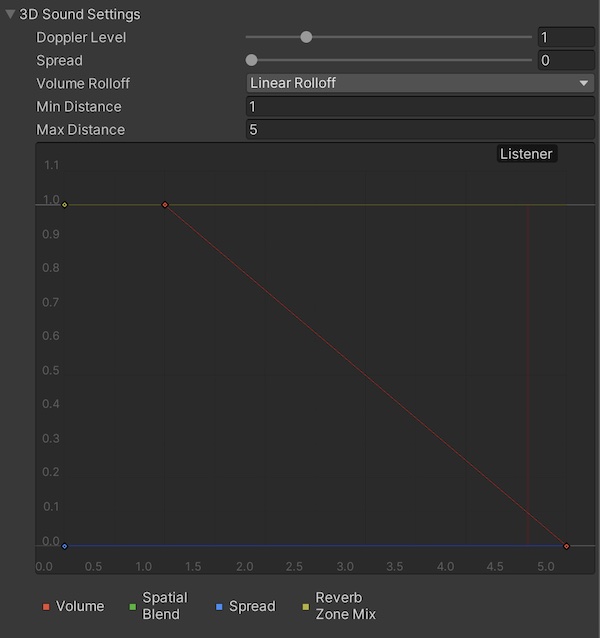Focus the Spread numeric value field
The height and width of the screenshot is (638, 600).
point(565,60)
